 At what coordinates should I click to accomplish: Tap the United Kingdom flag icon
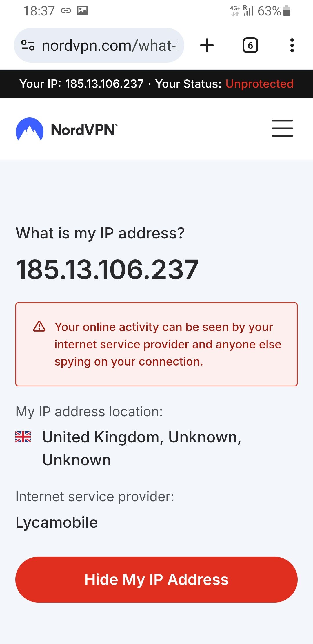pyautogui.click(x=23, y=437)
